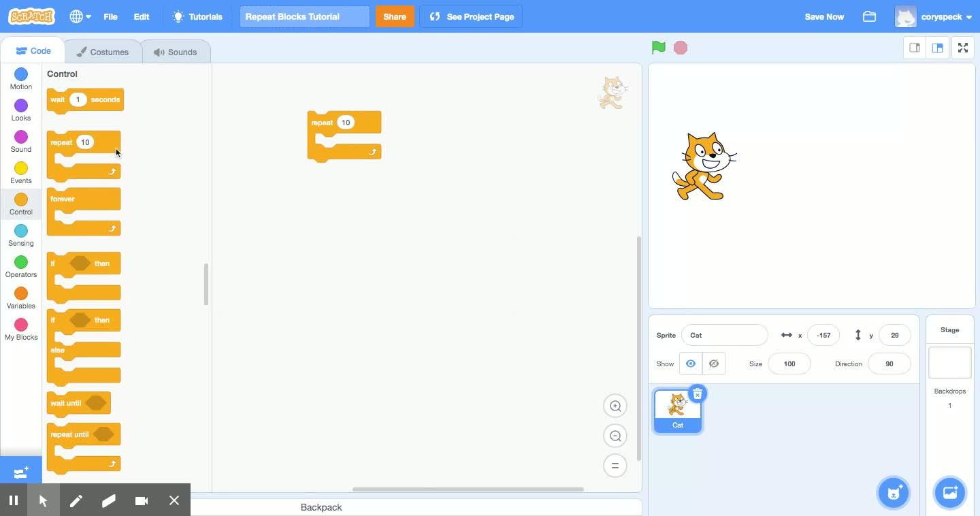Select the My Blocks category
The image size is (980, 516).
(21, 329)
